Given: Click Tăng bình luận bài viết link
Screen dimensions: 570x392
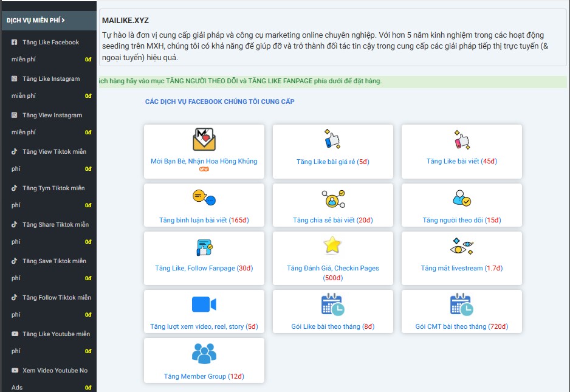Looking at the screenshot, I should click(x=204, y=220).
